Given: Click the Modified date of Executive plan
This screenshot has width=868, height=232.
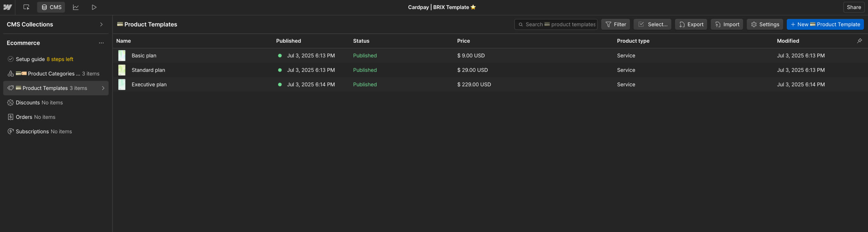Looking at the screenshot, I should pos(800,84).
